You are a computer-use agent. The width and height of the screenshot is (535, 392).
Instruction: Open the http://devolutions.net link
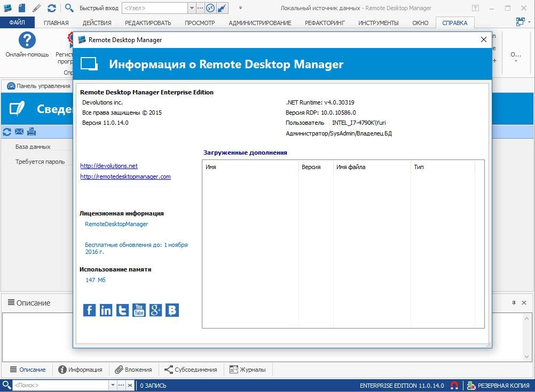coord(109,166)
